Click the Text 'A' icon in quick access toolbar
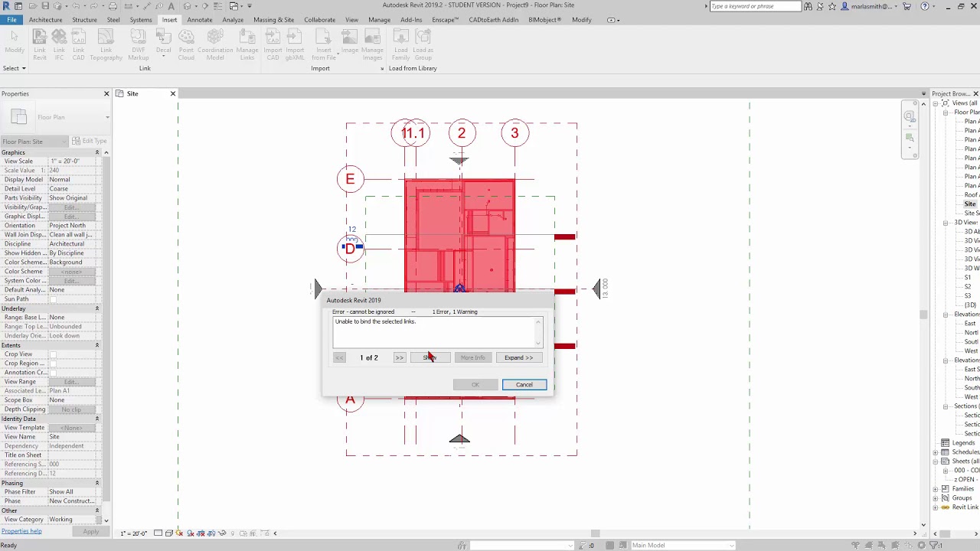This screenshot has width=980, height=551. 171,6
